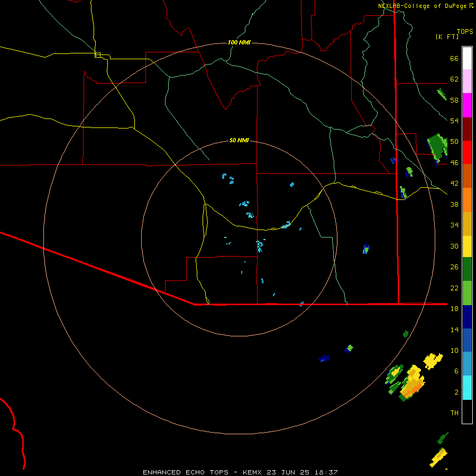Click the cyan legend swatch near 2
Screen dimensions: 476x476
pos(467,388)
